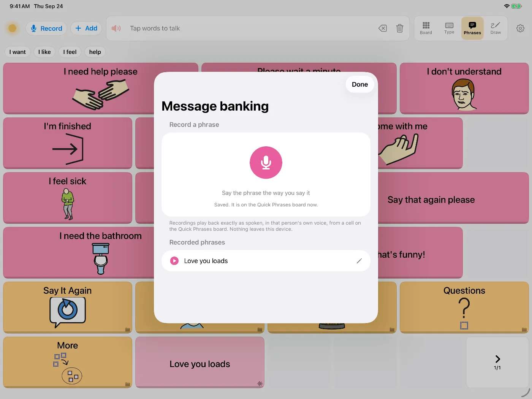This screenshot has width=532, height=399.
Task: Tap the clock showing 9:41 AM
Action: click(x=20, y=6)
